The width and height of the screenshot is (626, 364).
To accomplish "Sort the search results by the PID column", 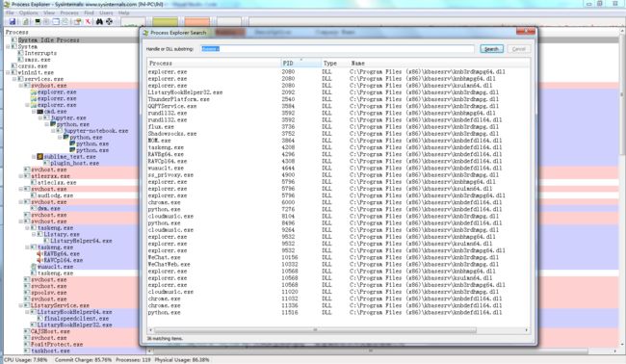I will coord(301,63).
